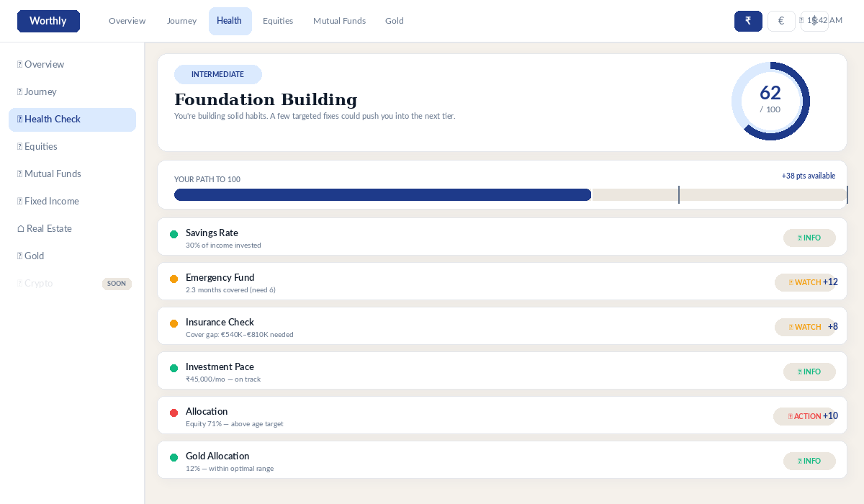This screenshot has height=504, width=864.
Task: Switch currency to Dollar symbol
Action: point(814,21)
